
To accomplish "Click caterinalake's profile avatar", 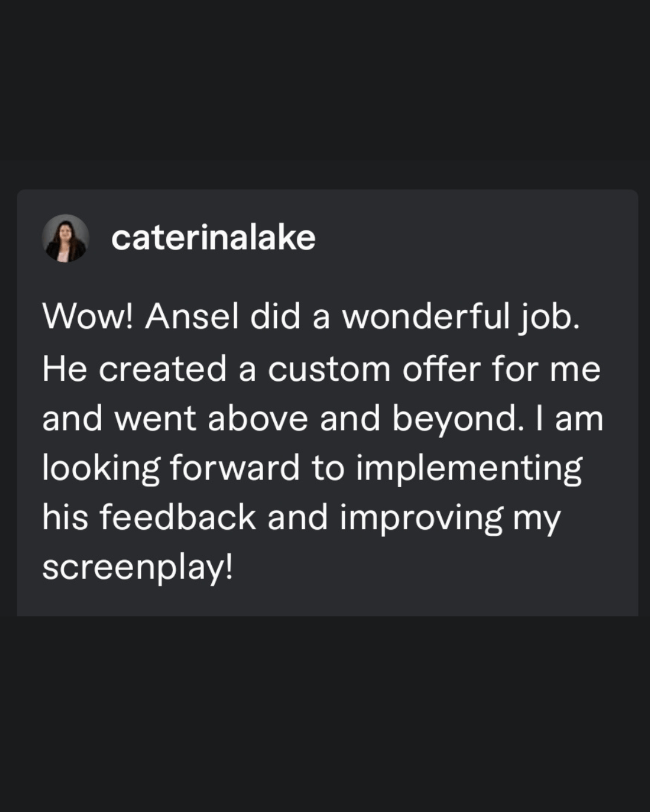I will point(66,238).
